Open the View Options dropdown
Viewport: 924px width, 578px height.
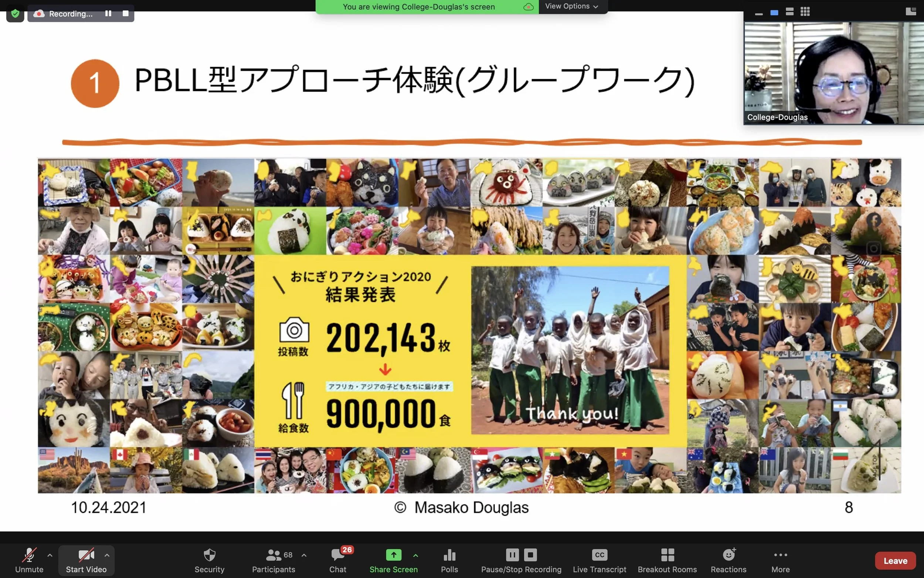(571, 6)
